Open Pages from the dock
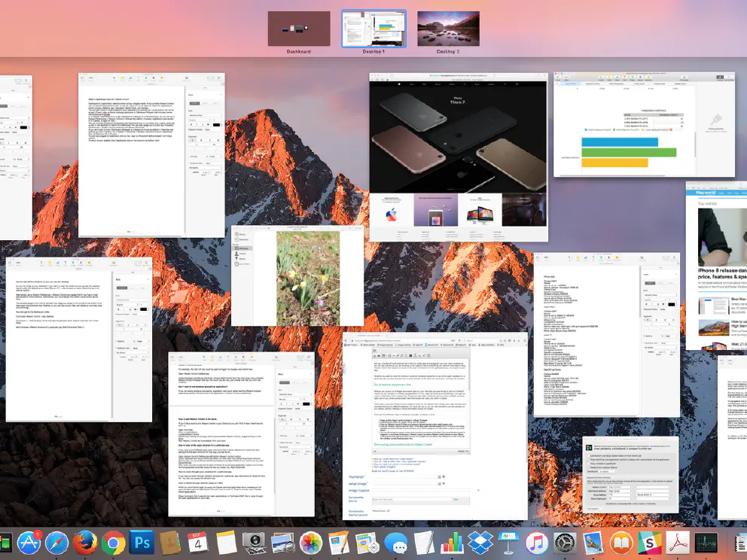 (x=339, y=543)
